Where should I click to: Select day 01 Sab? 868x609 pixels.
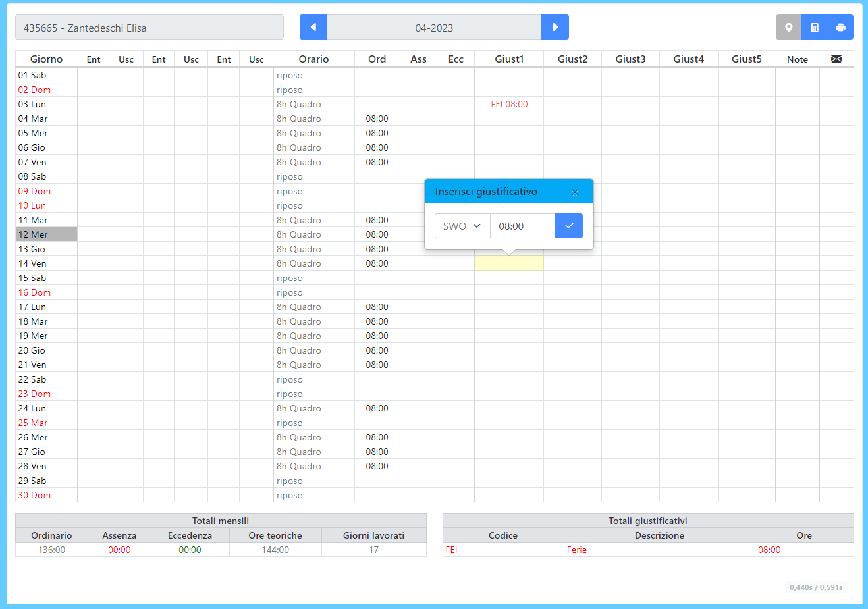click(46, 75)
